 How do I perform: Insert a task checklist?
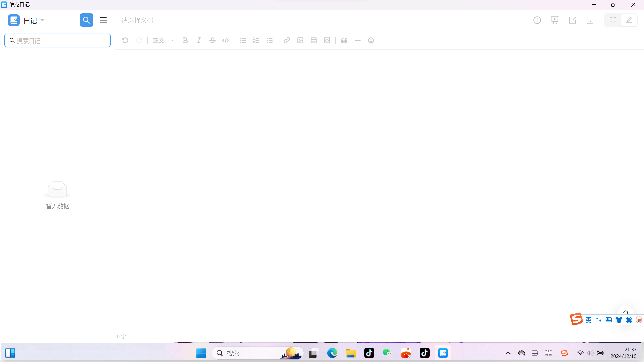(x=270, y=40)
